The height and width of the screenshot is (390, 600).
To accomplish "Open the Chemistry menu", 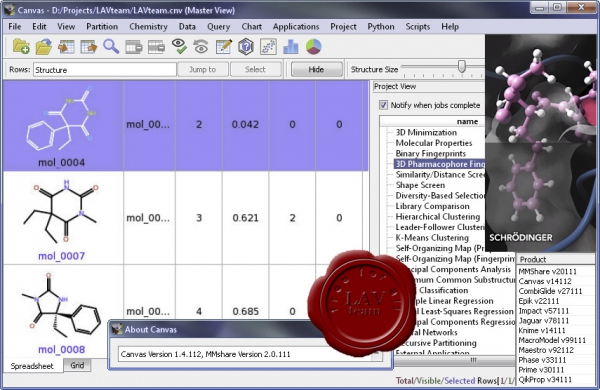I will coord(148,26).
